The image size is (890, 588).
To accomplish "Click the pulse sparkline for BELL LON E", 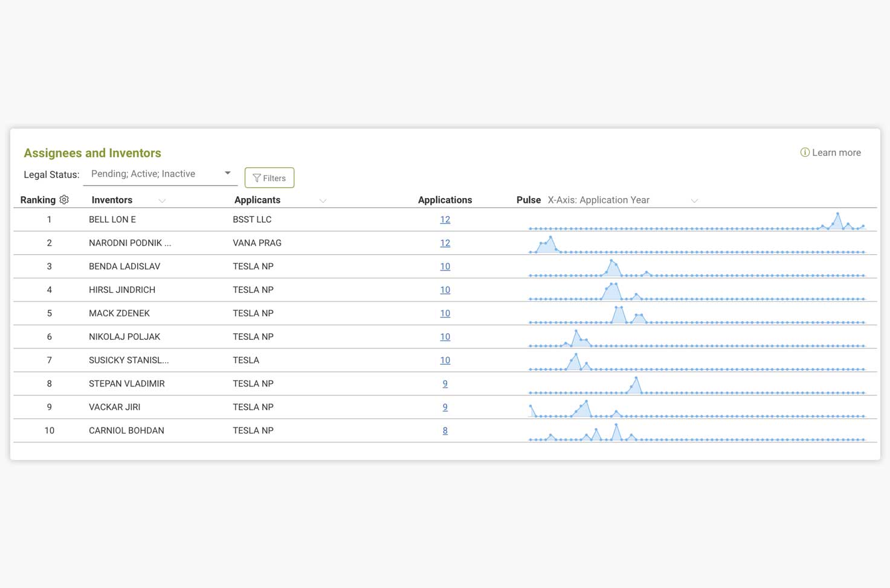I will [x=697, y=222].
